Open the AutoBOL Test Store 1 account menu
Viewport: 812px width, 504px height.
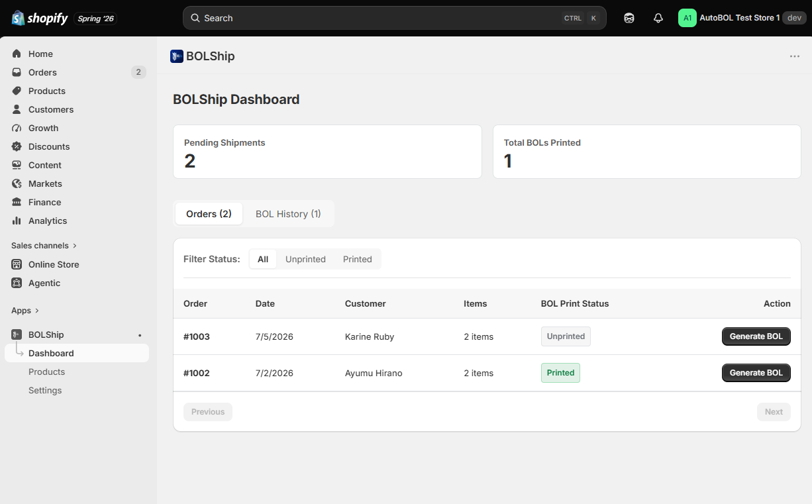(742, 18)
